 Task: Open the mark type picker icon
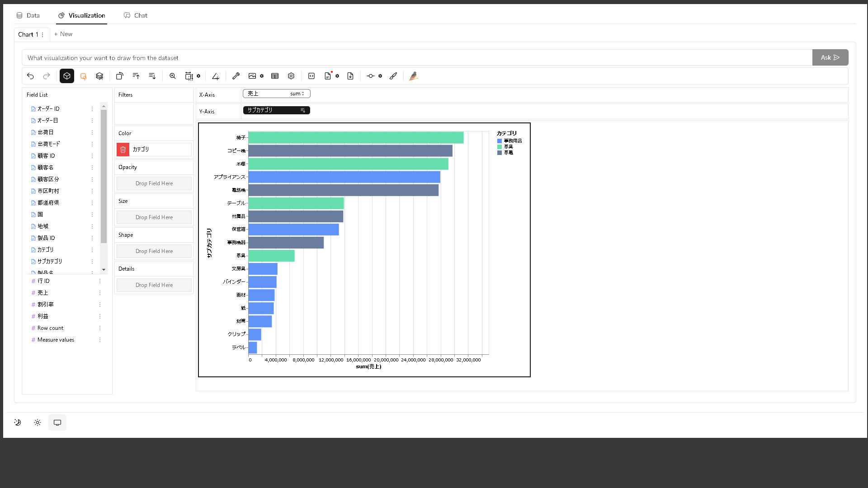83,76
